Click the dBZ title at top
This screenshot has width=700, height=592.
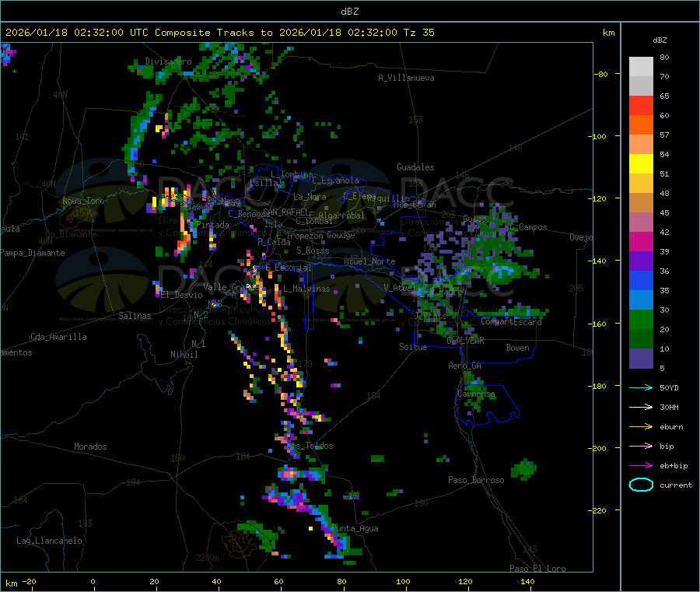(x=349, y=12)
